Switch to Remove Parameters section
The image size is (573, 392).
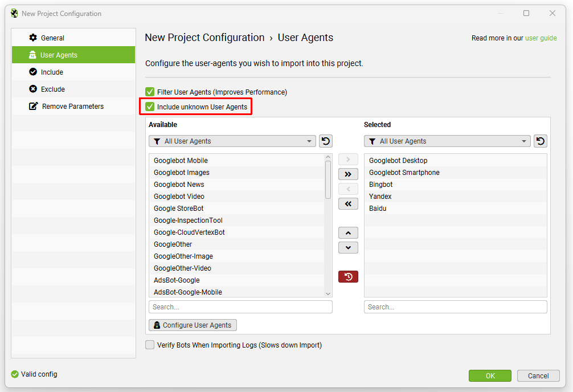coord(72,107)
